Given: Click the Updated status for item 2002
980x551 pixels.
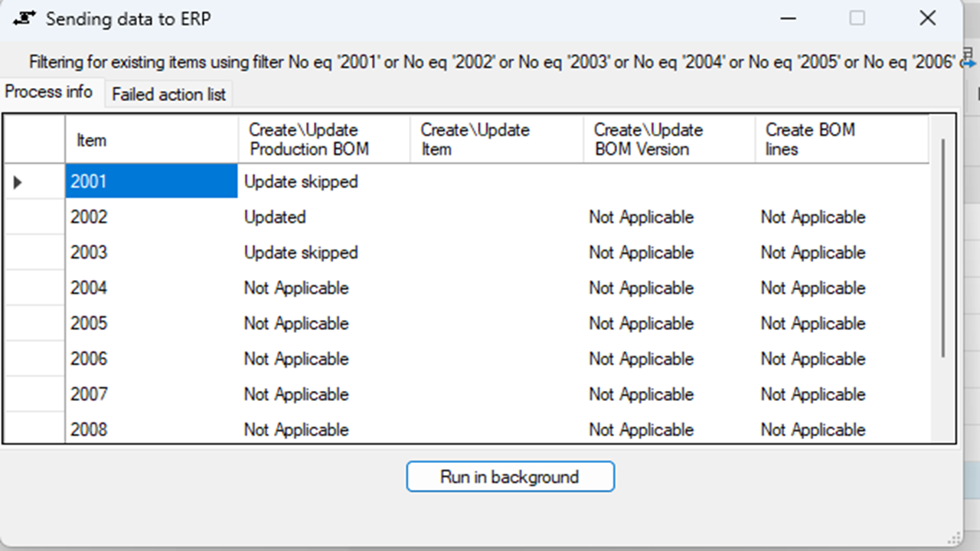Looking at the screenshot, I should tap(275, 217).
